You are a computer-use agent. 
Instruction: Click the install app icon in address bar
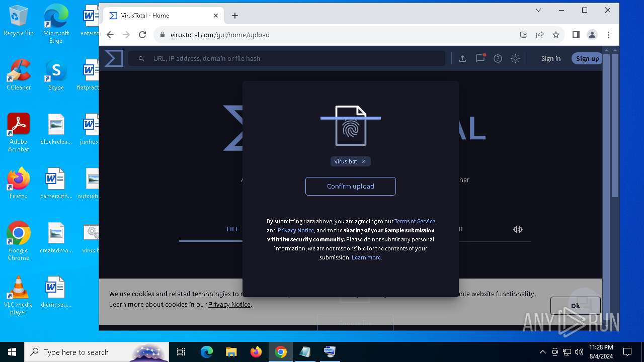pyautogui.click(x=524, y=35)
